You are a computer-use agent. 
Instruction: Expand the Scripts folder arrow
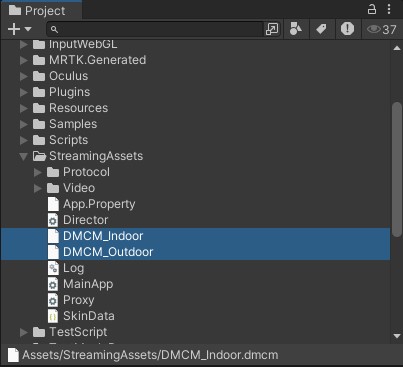coord(24,140)
